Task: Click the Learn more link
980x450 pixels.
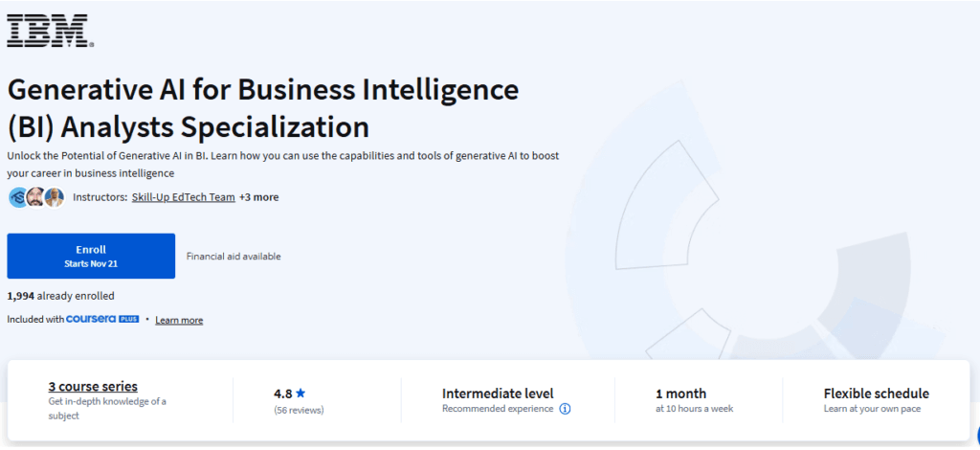Action: [x=179, y=320]
